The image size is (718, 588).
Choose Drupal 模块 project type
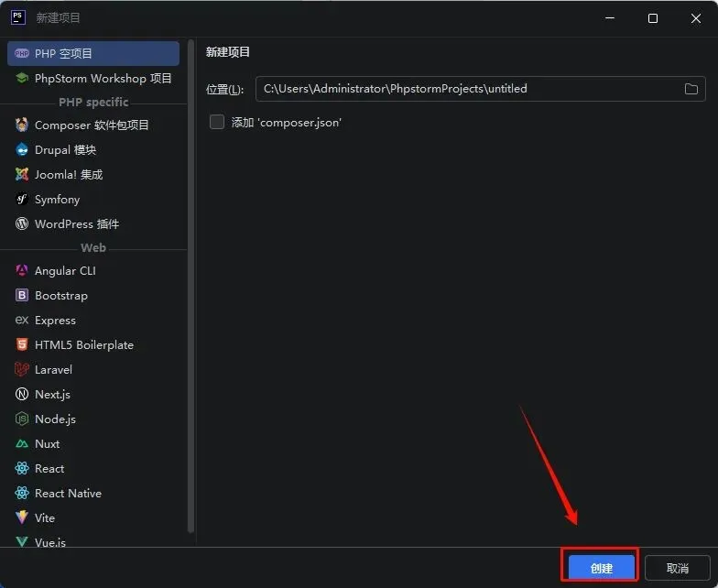93,150
